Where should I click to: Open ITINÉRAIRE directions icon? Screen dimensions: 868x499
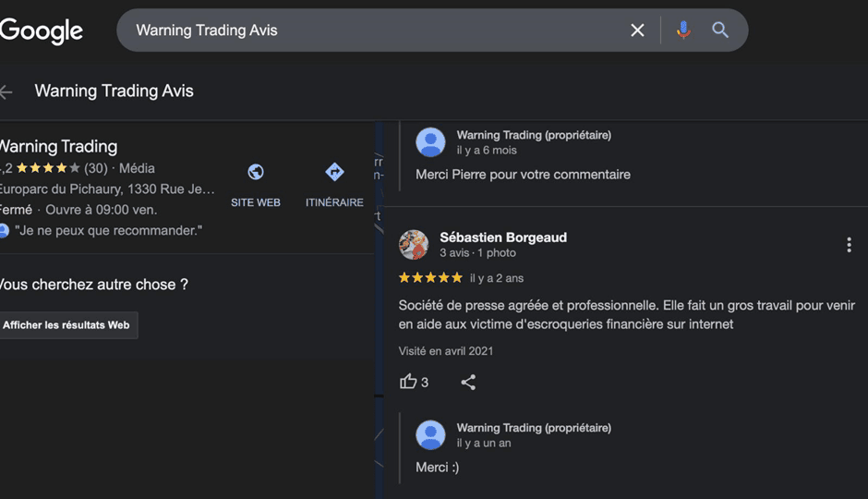334,172
